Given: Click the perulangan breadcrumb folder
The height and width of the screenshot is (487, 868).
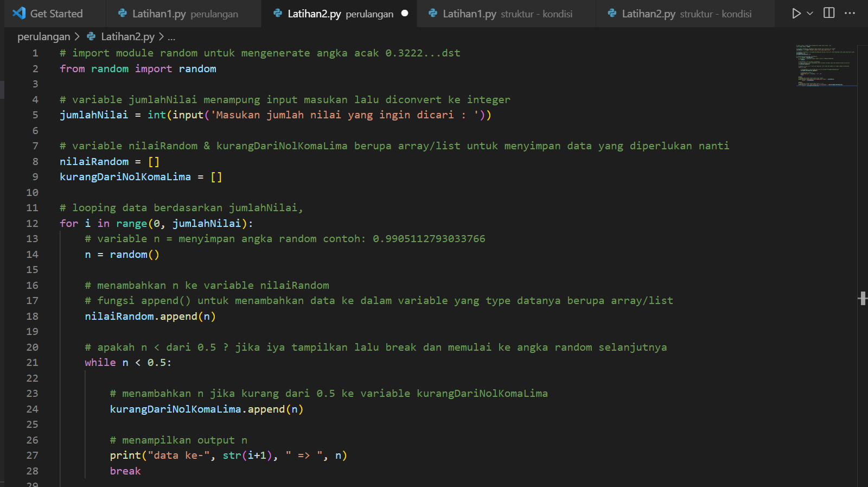Looking at the screenshot, I should [x=44, y=37].
